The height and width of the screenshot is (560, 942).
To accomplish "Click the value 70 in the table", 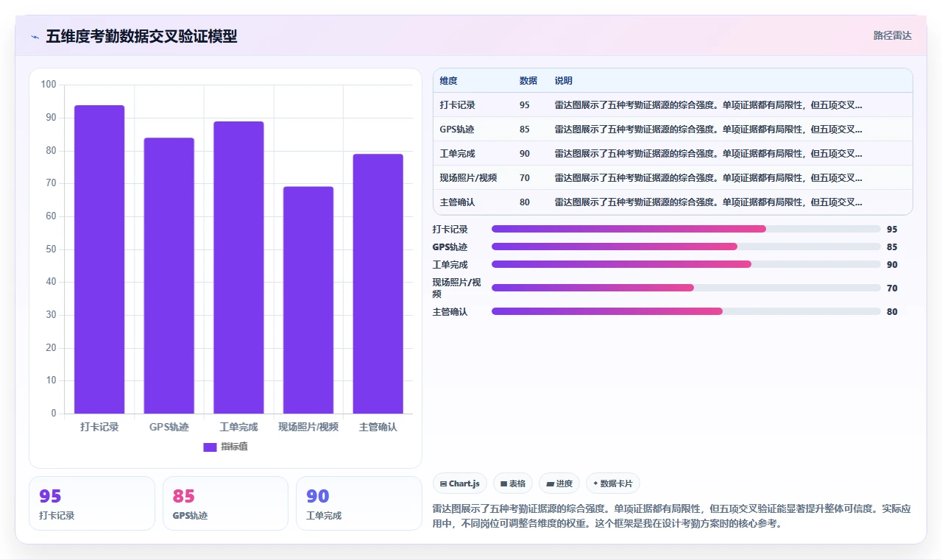I will [524, 178].
